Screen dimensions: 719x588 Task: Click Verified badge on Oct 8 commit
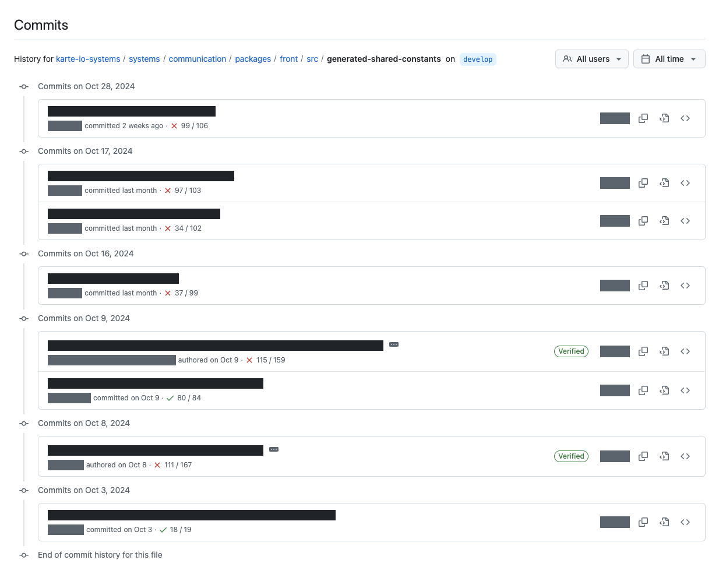coord(571,456)
